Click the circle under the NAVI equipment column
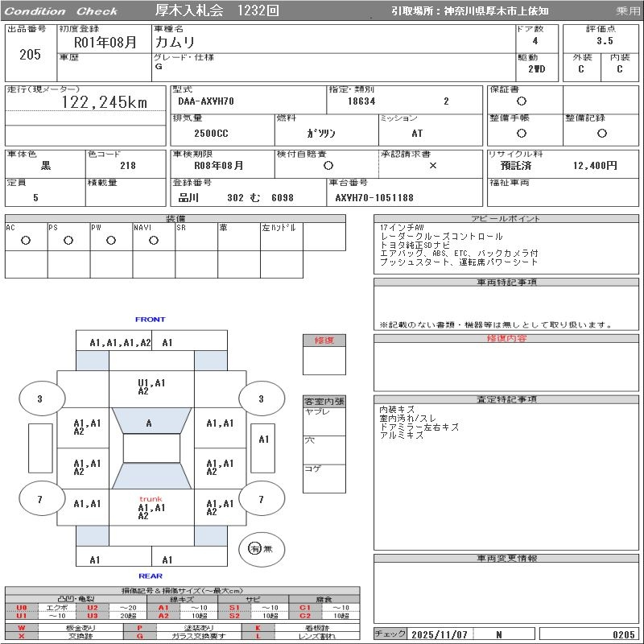Screen dimensions: 644x644 pos(153,240)
